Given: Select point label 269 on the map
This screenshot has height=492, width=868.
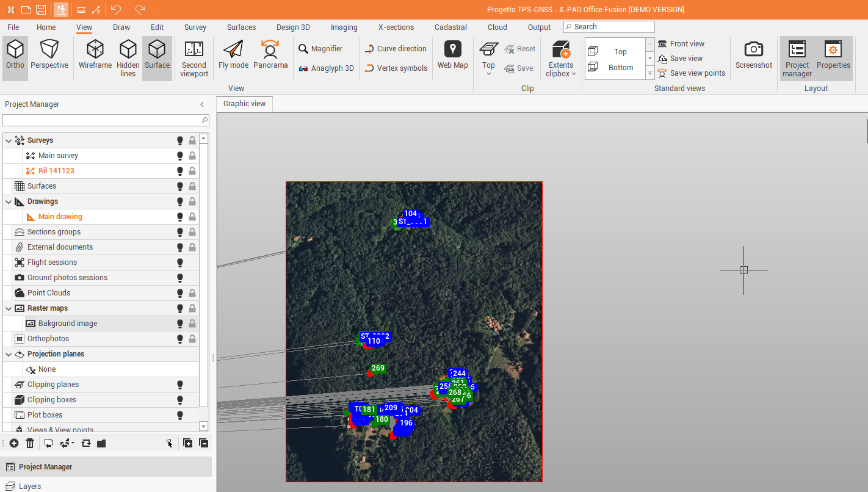Looking at the screenshot, I should pyautogui.click(x=378, y=368).
